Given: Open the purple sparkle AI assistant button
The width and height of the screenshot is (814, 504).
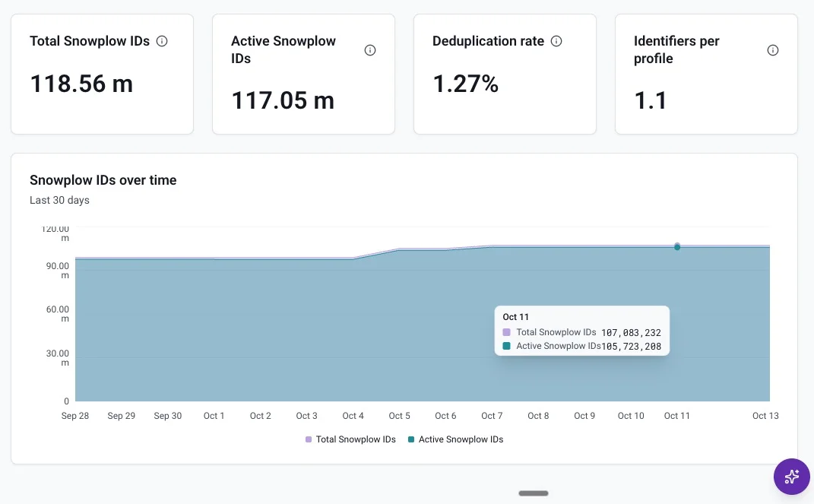Looking at the screenshot, I should coord(792,477).
